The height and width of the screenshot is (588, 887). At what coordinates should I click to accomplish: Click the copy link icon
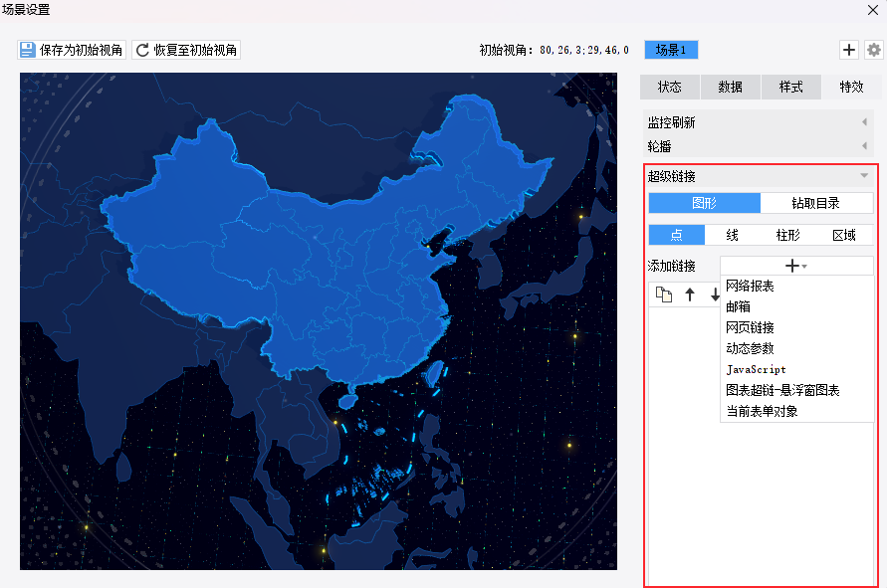(x=664, y=294)
